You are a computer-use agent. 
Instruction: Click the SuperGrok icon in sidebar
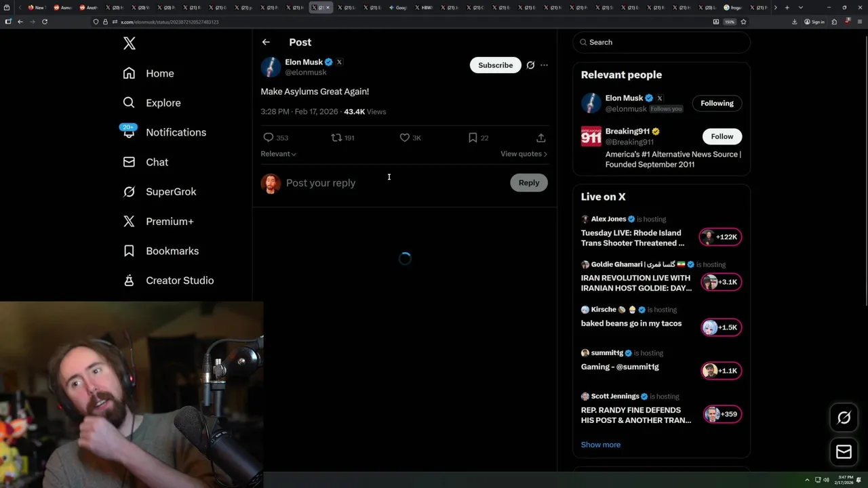pos(129,192)
